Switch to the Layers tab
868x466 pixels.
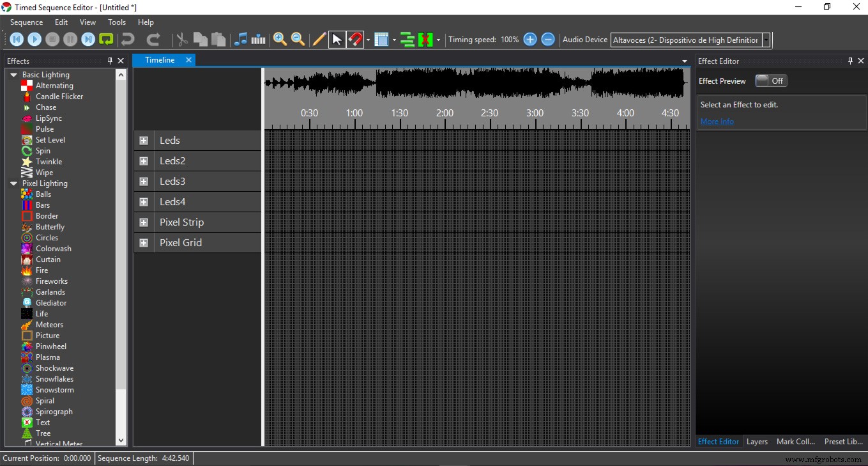coord(757,442)
